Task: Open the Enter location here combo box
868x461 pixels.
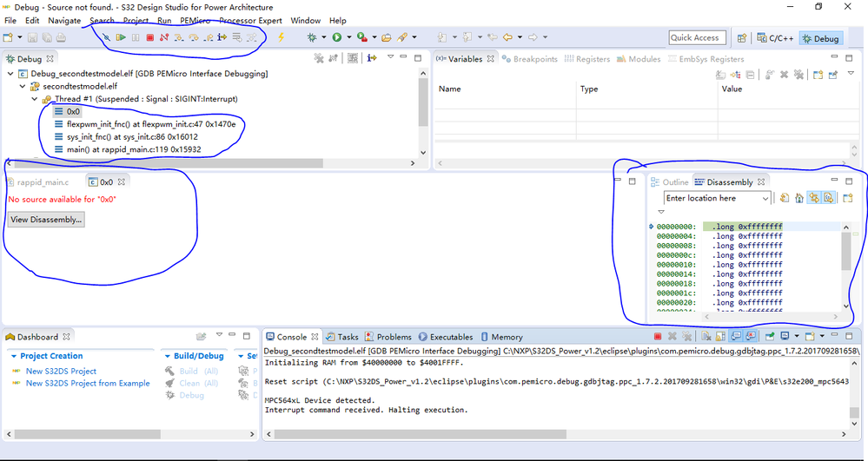Action: pyautogui.click(x=717, y=198)
